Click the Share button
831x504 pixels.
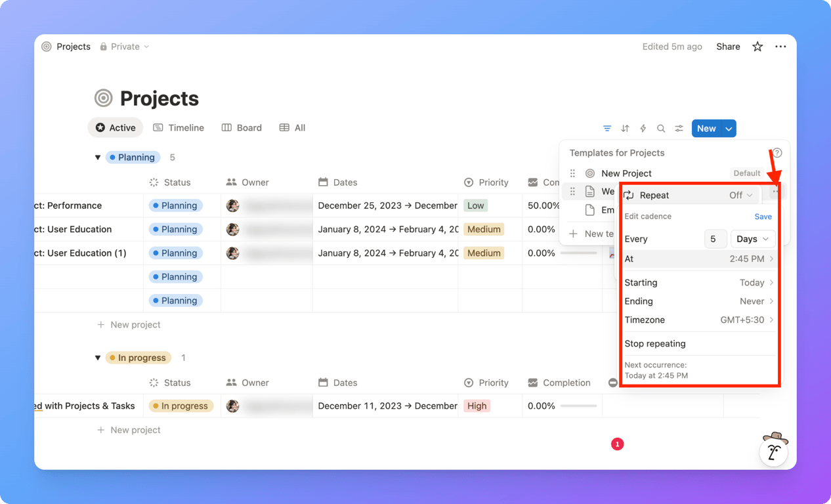click(728, 47)
